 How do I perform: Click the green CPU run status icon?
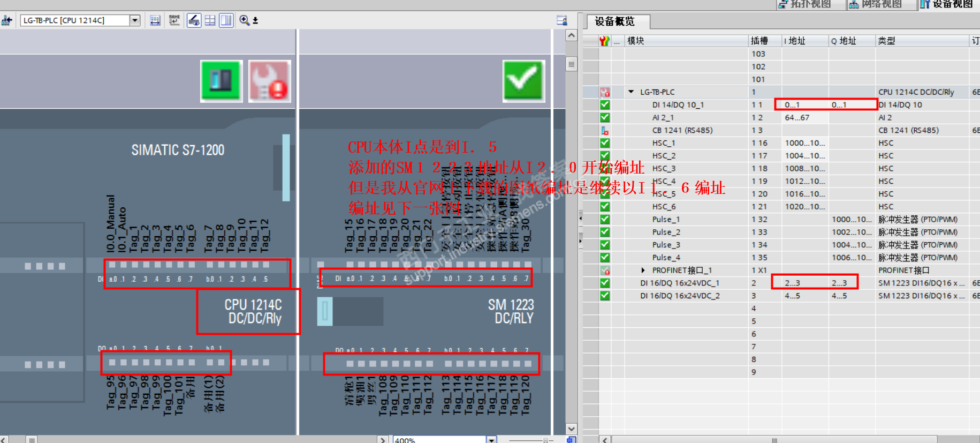click(222, 81)
